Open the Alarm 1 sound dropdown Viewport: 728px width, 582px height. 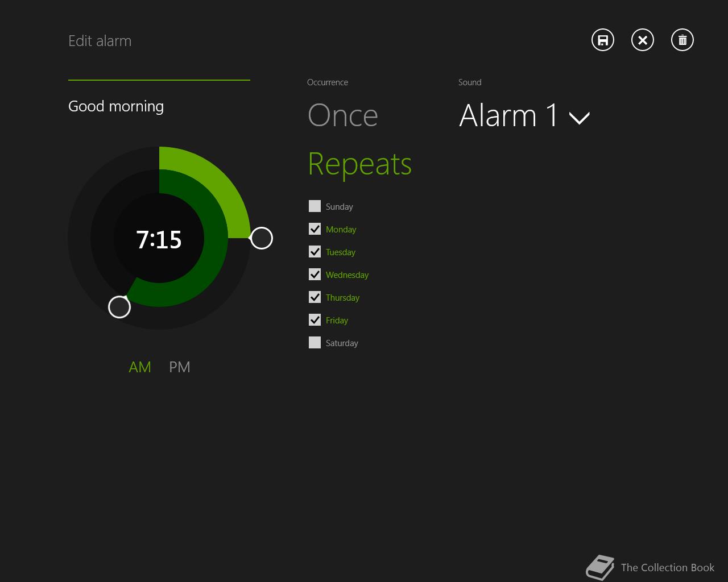(524, 115)
